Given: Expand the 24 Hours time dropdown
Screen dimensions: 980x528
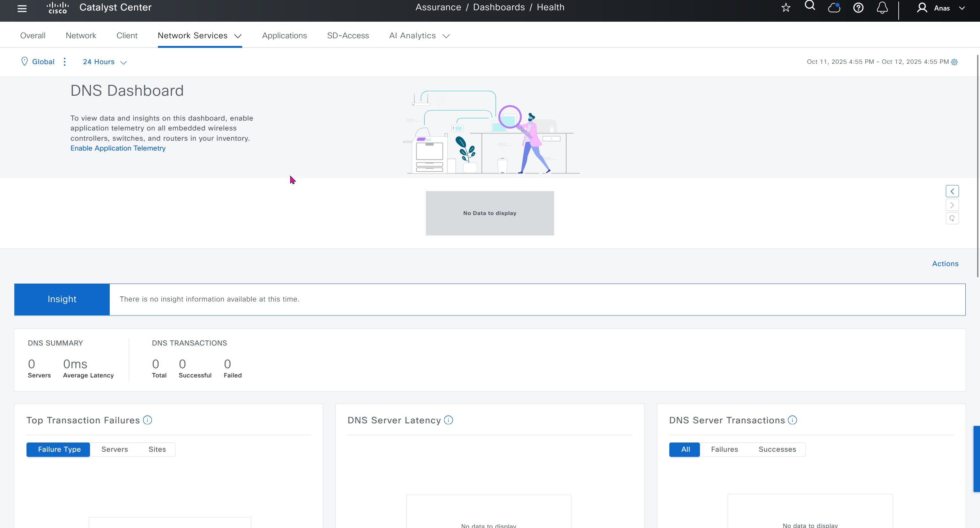Looking at the screenshot, I should [x=105, y=62].
